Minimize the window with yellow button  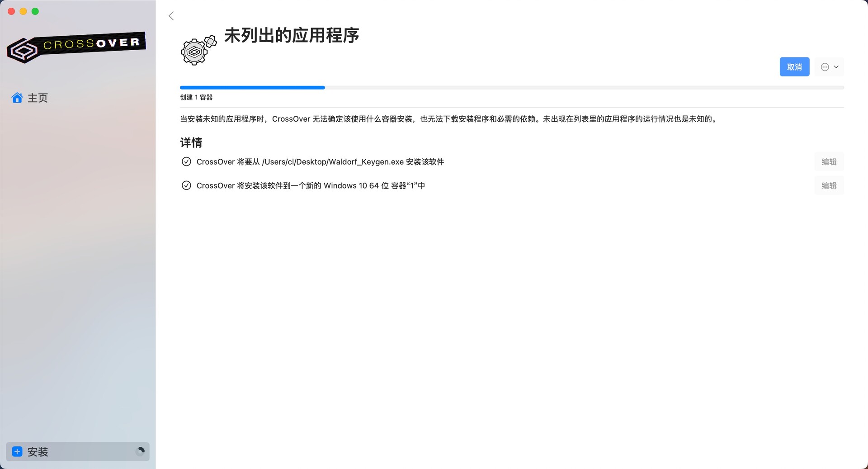coord(23,11)
